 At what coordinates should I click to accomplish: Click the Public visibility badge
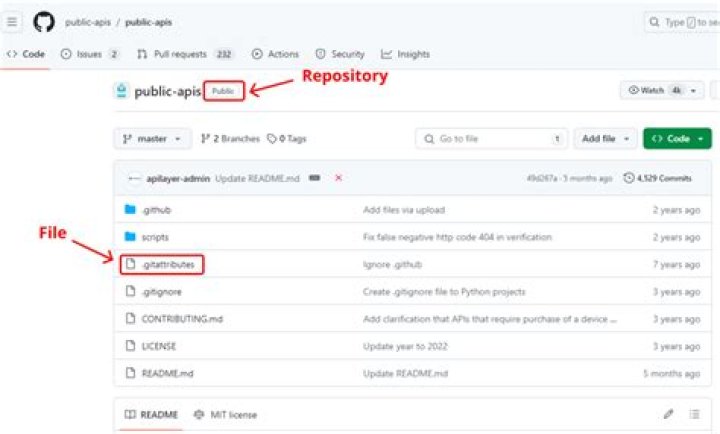(223, 91)
